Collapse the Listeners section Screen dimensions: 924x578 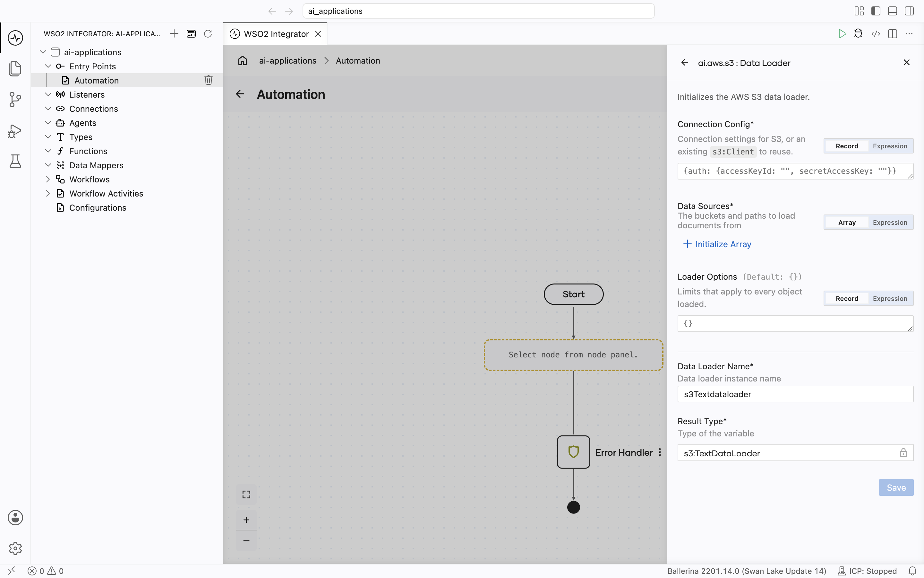pos(48,94)
